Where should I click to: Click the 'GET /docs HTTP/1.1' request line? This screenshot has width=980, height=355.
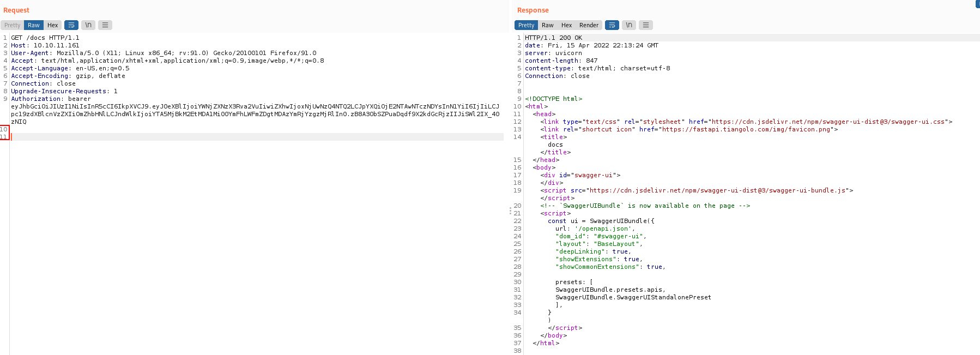pos(45,38)
